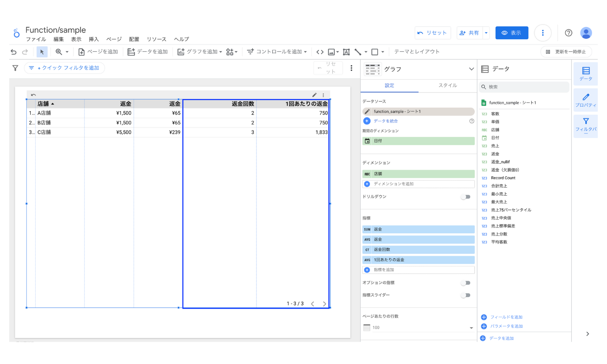Click the 検索 search field in the data panel
This screenshot has width=607, height=364.
[524, 87]
